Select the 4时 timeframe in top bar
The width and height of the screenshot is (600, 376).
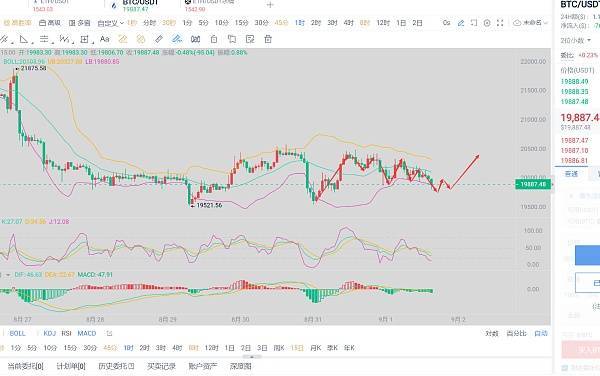(348, 23)
